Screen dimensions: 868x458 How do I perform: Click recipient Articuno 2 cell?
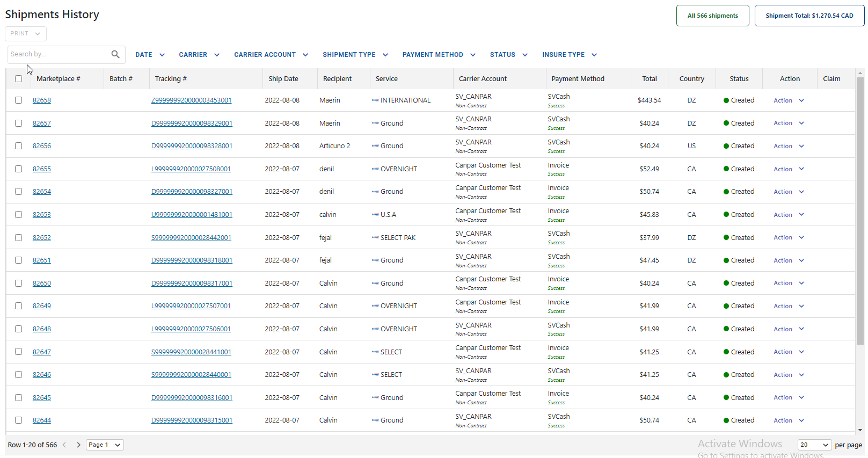click(x=334, y=146)
